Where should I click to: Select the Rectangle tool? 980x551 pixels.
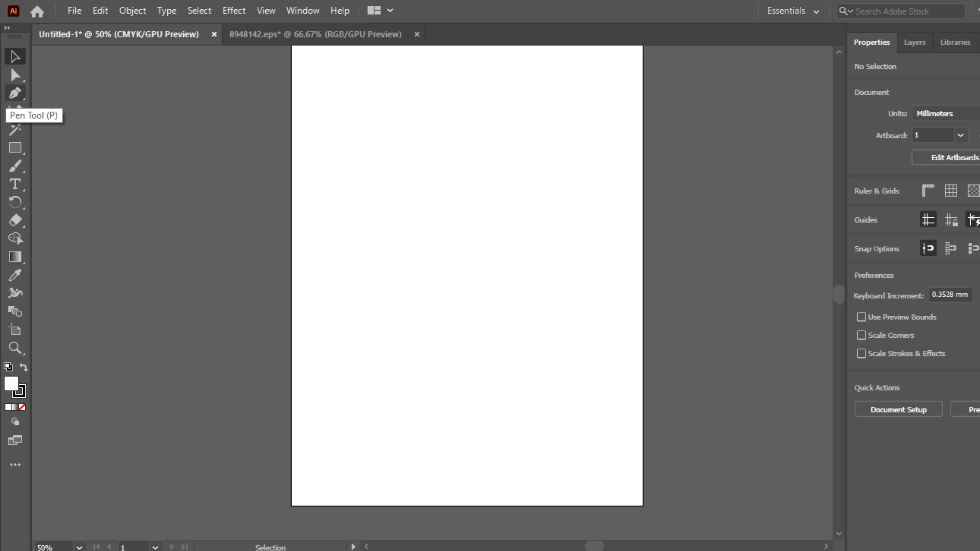click(15, 148)
